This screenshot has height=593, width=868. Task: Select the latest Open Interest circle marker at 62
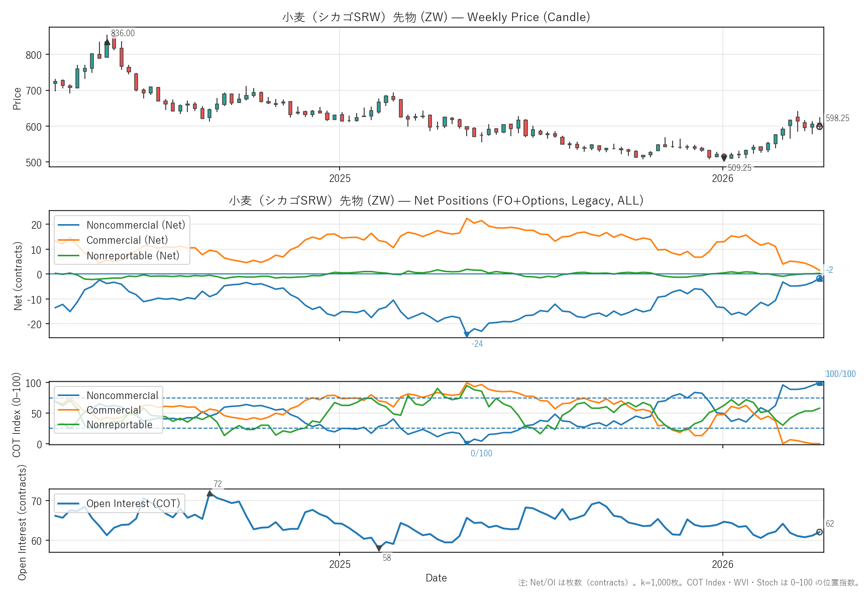pos(820,532)
